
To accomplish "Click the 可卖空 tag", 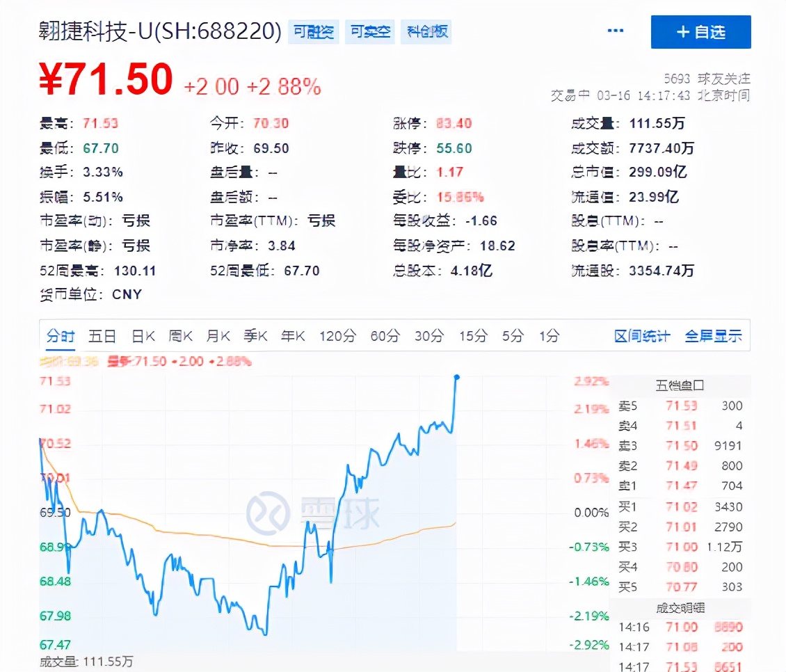I will coord(370,32).
